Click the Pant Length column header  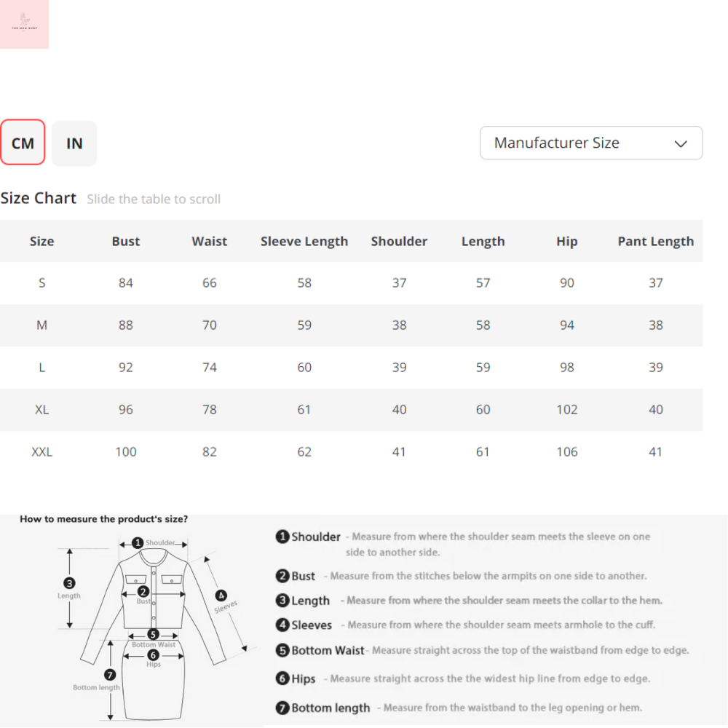[655, 241]
